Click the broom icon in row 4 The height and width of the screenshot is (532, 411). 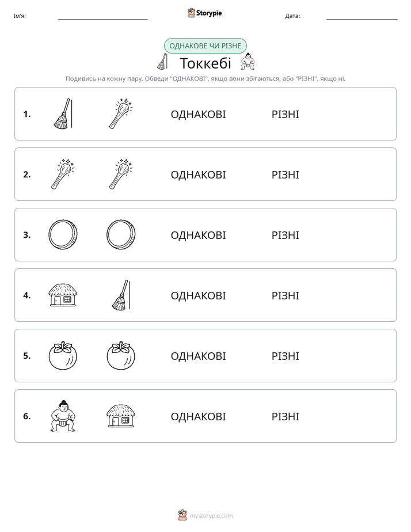pos(121,295)
